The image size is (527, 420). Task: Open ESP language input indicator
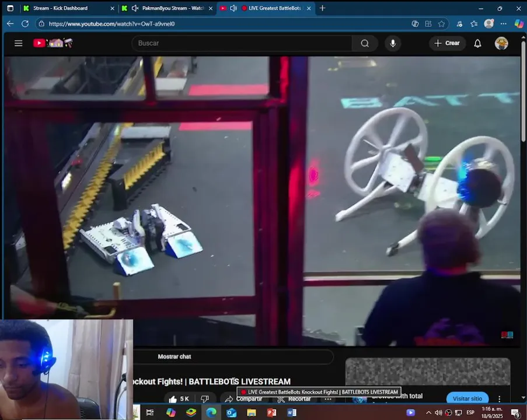point(470,412)
